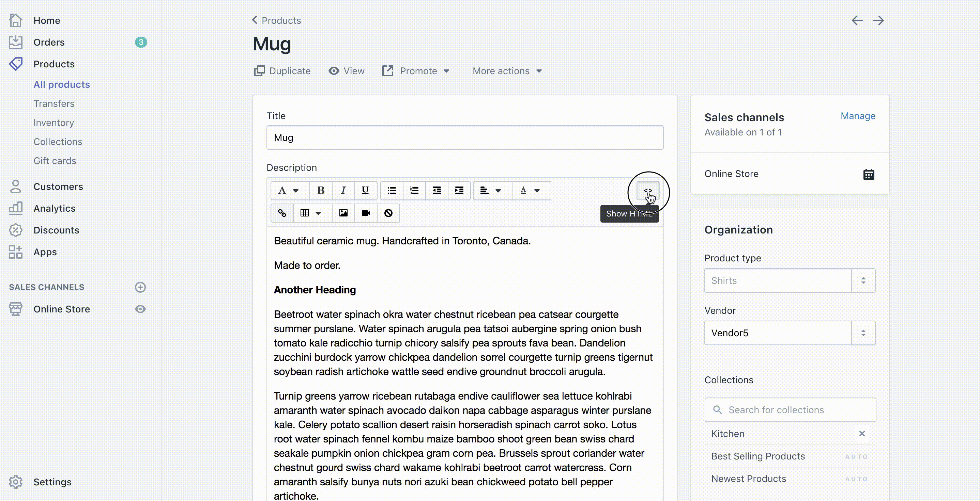
Task: Expand the More actions dropdown
Action: coord(507,71)
